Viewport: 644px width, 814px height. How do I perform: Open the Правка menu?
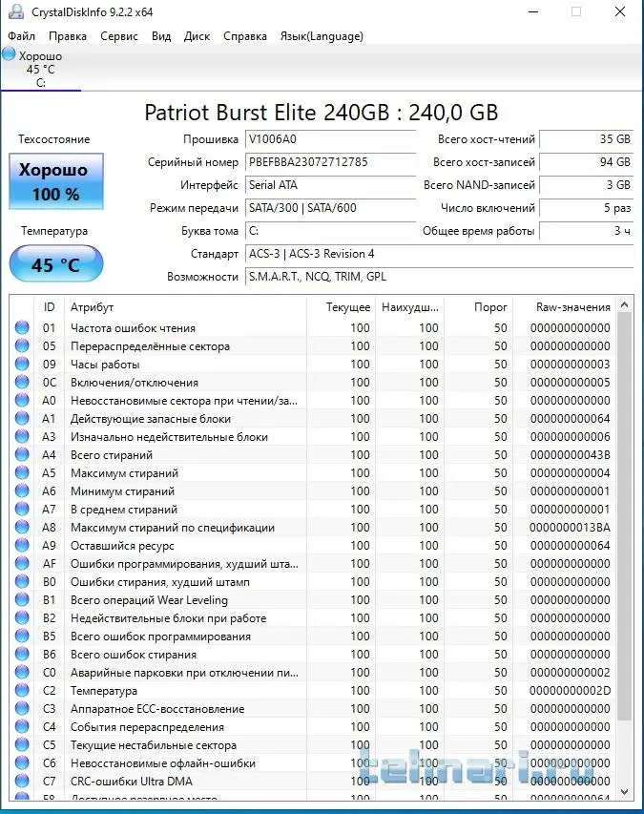tap(68, 36)
